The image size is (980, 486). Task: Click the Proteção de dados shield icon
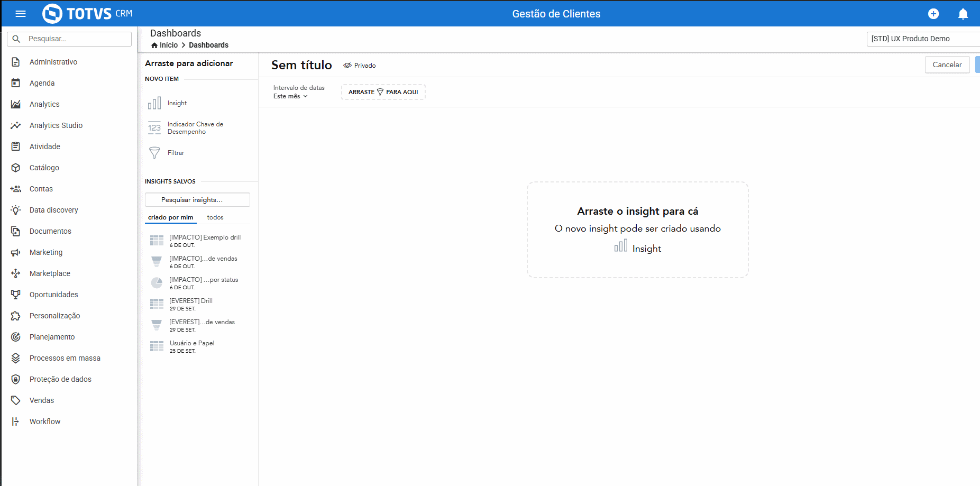(x=16, y=379)
